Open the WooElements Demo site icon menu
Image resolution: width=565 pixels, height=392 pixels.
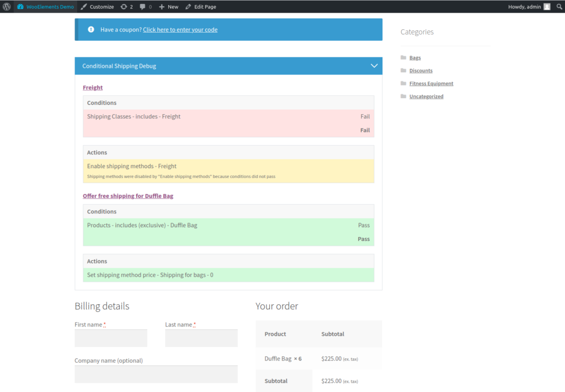tap(20, 6)
